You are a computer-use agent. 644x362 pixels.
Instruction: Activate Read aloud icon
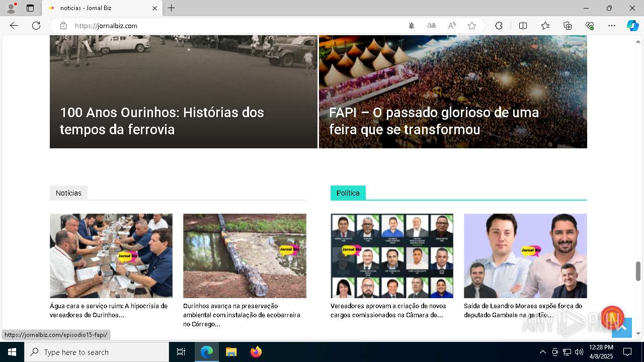tap(452, 26)
